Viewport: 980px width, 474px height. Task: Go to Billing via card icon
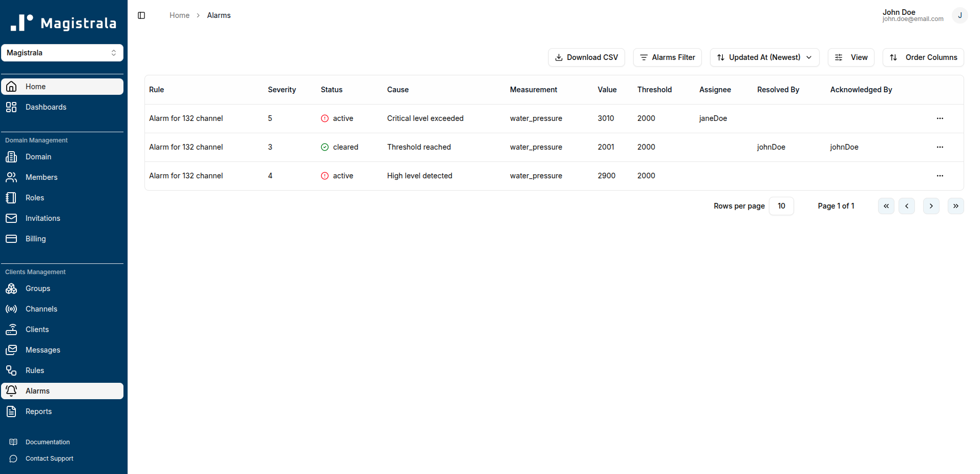pos(11,239)
